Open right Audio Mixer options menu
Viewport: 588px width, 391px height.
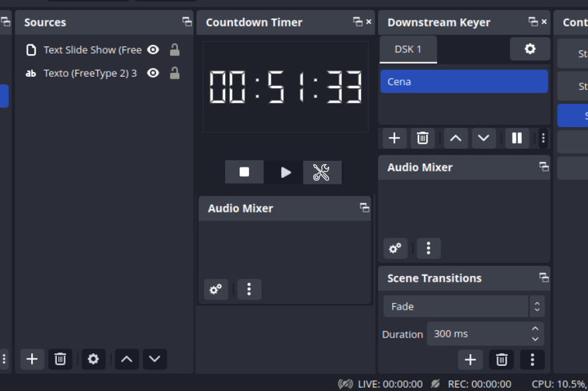[428, 248]
